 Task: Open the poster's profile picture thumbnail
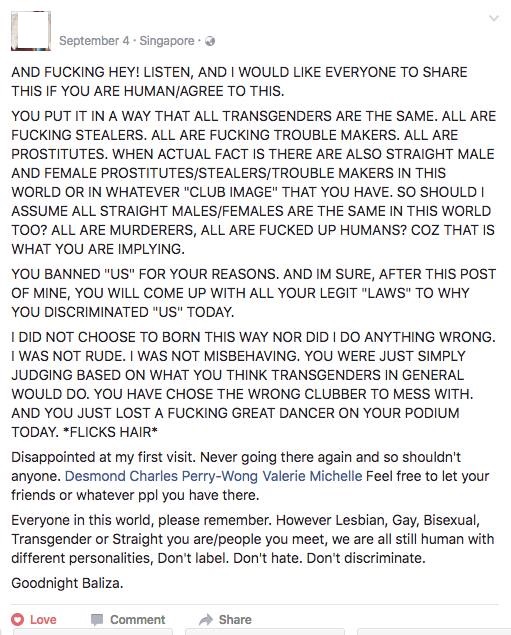coord(31,31)
